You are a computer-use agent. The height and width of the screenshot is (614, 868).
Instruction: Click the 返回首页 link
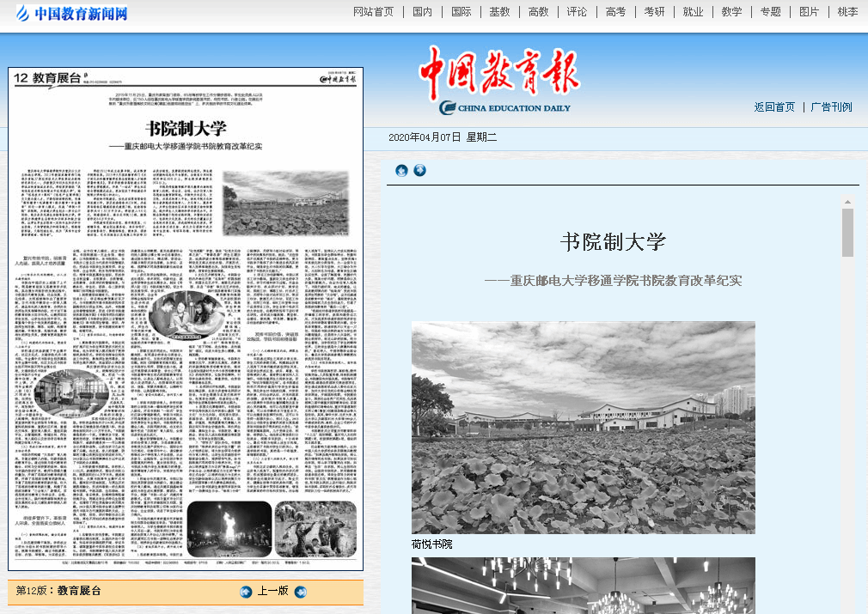click(774, 107)
